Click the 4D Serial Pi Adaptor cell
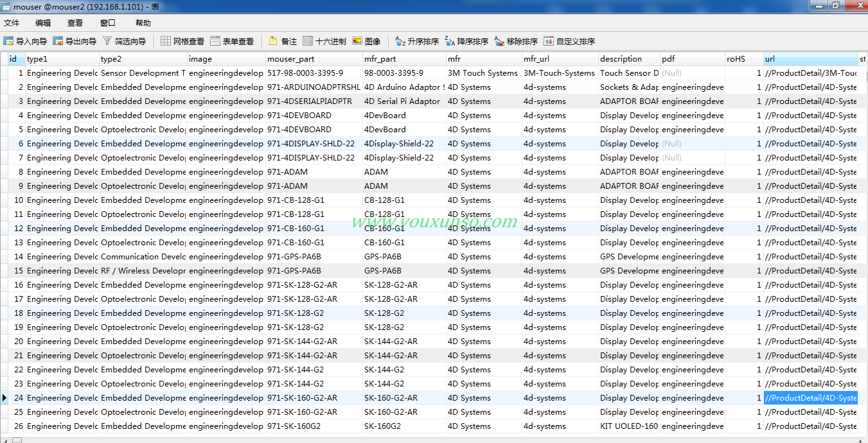This screenshot has height=443, width=868. [x=404, y=101]
